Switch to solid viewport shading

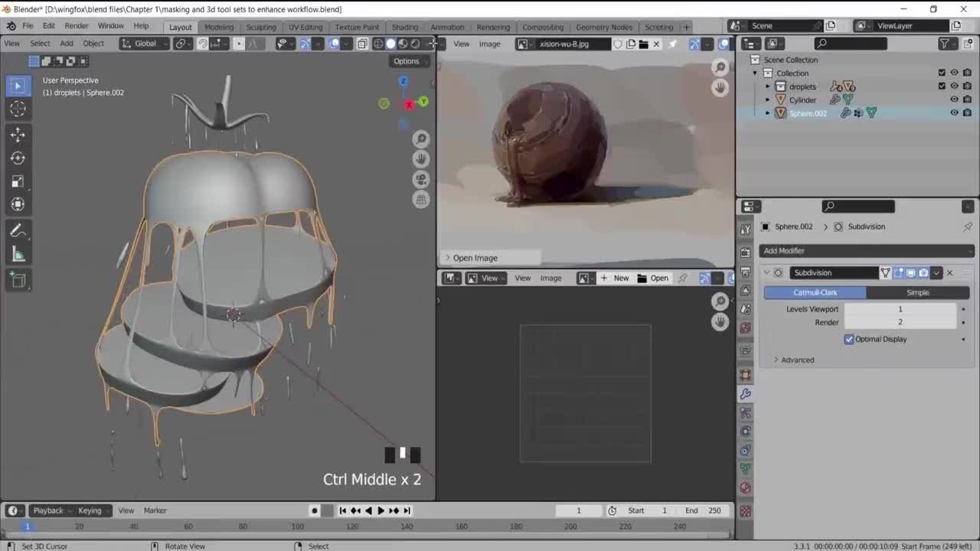390,44
